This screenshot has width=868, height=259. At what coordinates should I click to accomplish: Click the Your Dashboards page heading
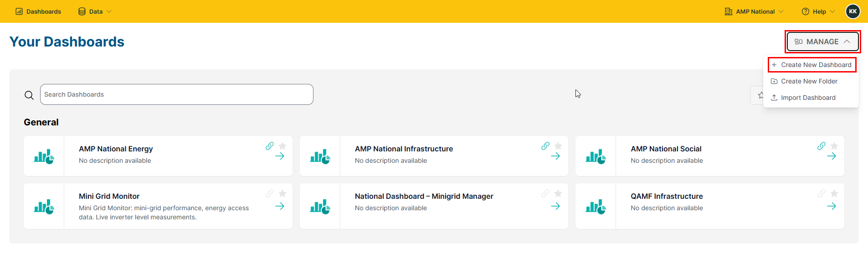click(67, 41)
